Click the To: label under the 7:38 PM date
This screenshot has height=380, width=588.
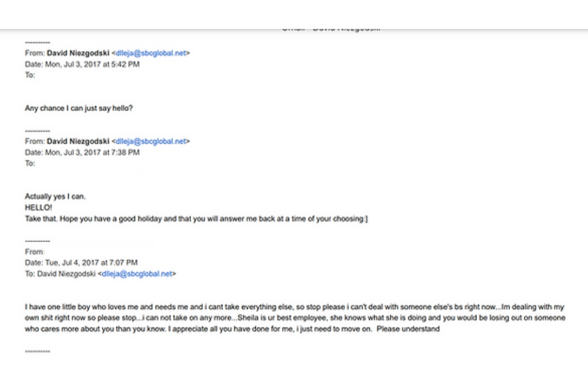pyautogui.click(x=30, y=163)
